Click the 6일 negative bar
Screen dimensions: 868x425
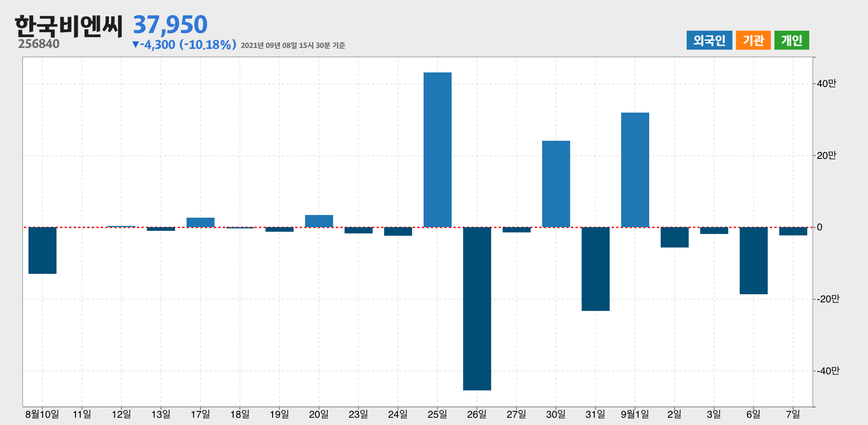click(754, 261)
